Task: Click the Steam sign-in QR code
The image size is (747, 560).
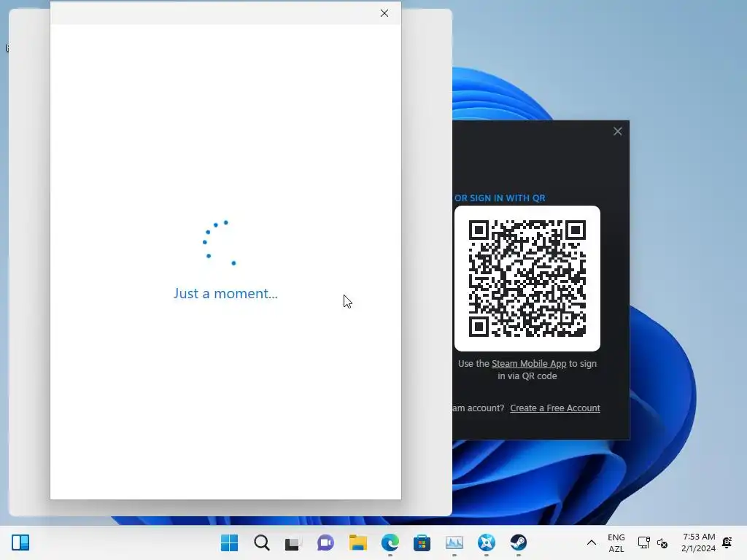Action: (527, 279)
